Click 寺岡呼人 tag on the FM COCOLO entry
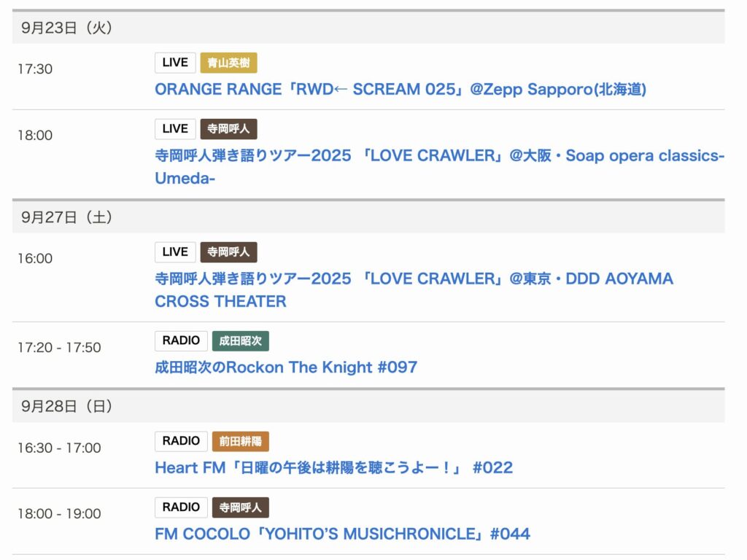This screenshot has height=560, width=747. point(241,507)
